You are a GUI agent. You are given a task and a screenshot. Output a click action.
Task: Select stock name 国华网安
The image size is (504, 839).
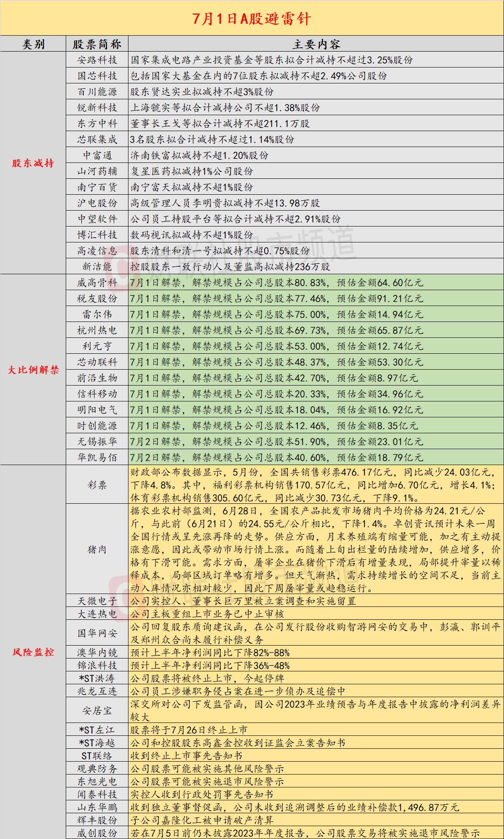[x=97, y=634]
